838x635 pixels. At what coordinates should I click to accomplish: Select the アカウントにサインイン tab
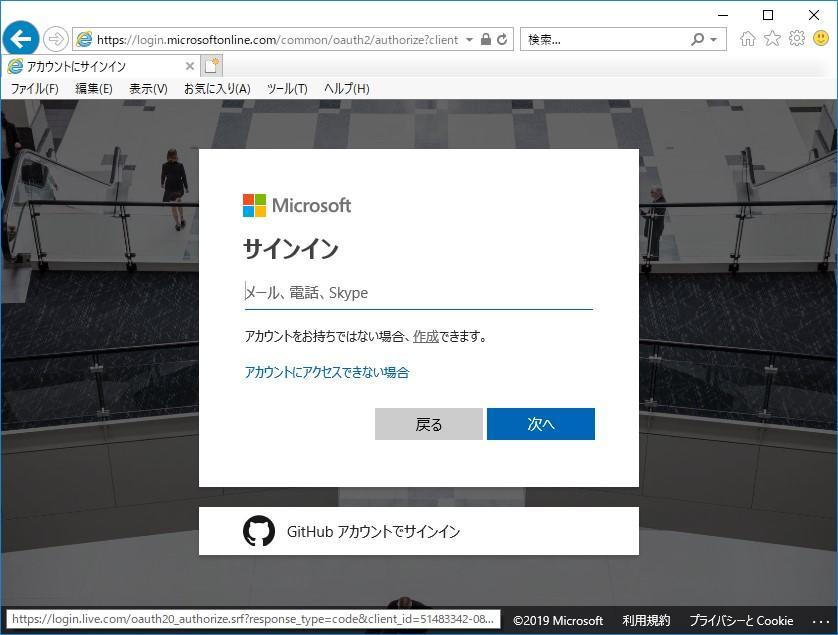100,66
